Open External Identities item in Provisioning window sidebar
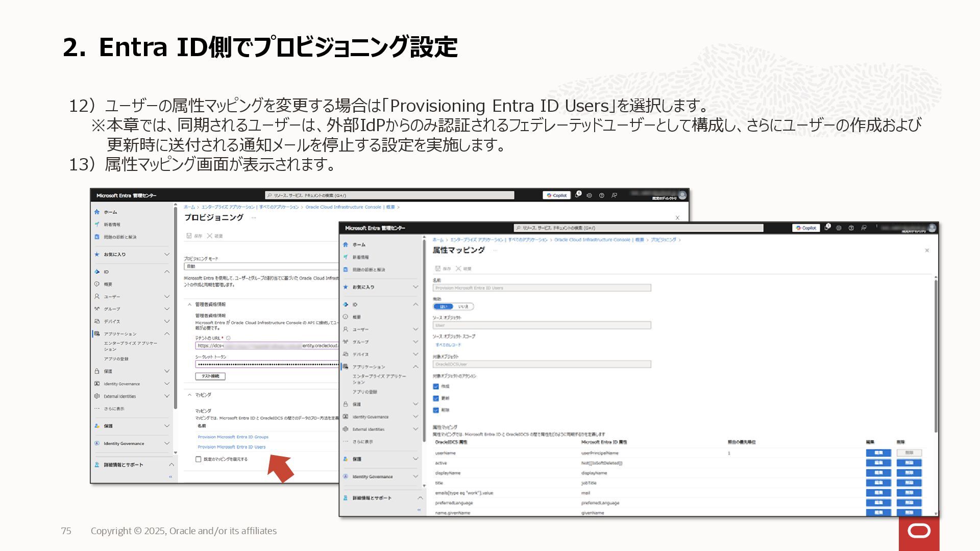Viewport: 980px width, 551px height. [120, 396]
